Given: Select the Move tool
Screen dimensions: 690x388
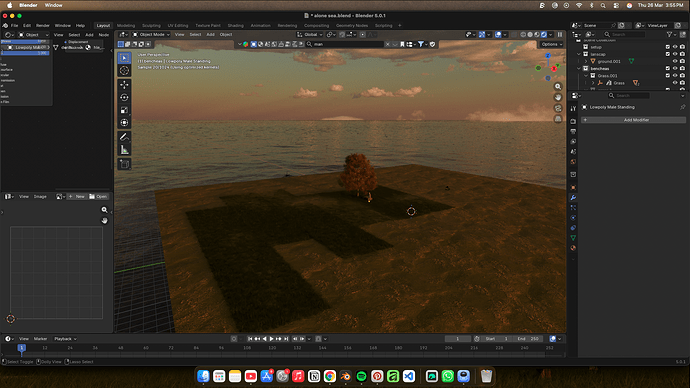Looking at the screenshot, I should 125,85.
